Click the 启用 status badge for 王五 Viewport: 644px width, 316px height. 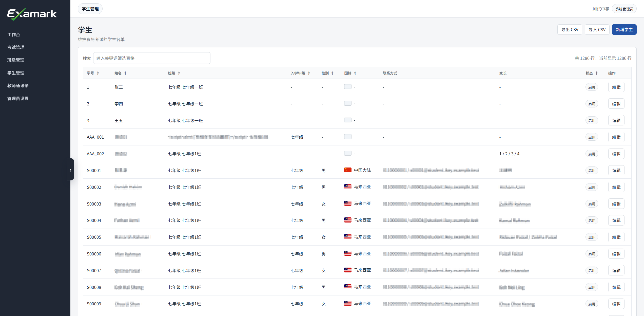coord(592,121)
